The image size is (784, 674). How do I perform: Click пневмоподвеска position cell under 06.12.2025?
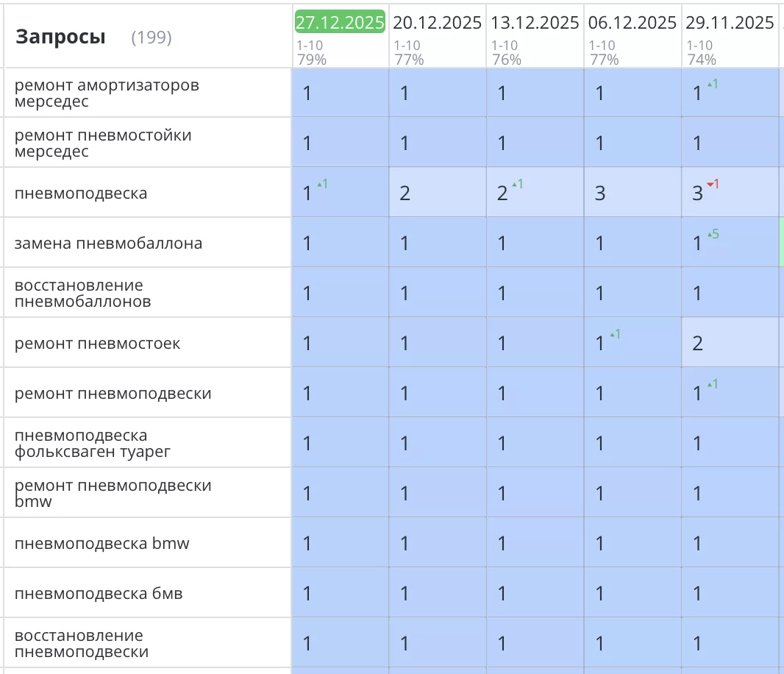(x=600, y=193)
